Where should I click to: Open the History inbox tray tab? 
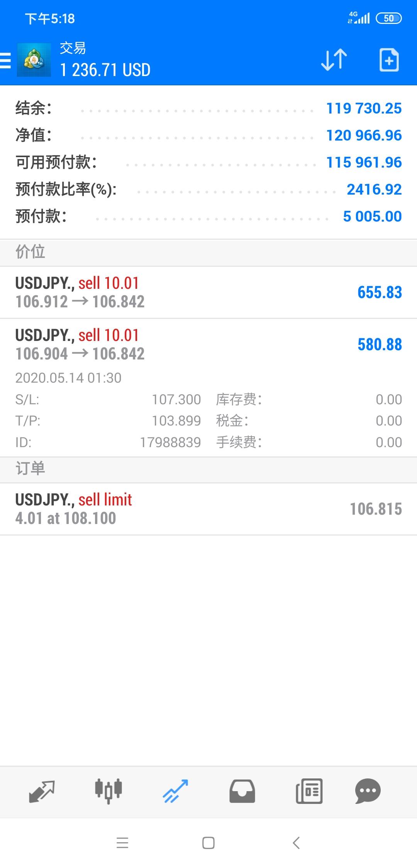click(242, 791)
